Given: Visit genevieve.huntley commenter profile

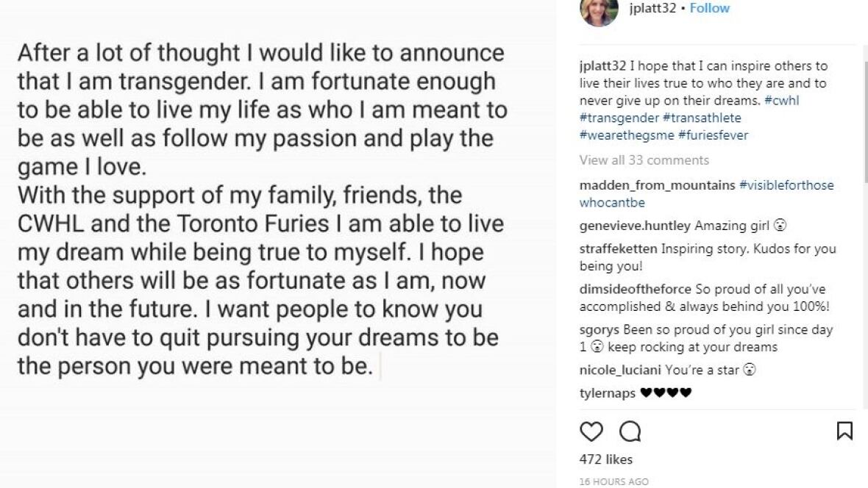Looking at the screenshot, I should [x=635, y=226].
